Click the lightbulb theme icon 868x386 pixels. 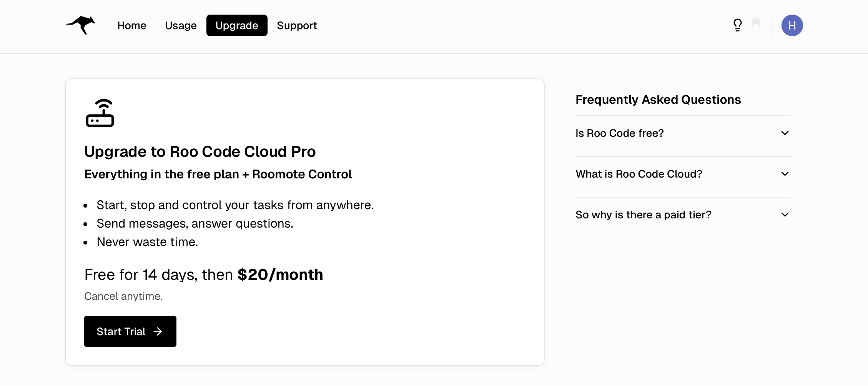(x=738, y=25)
